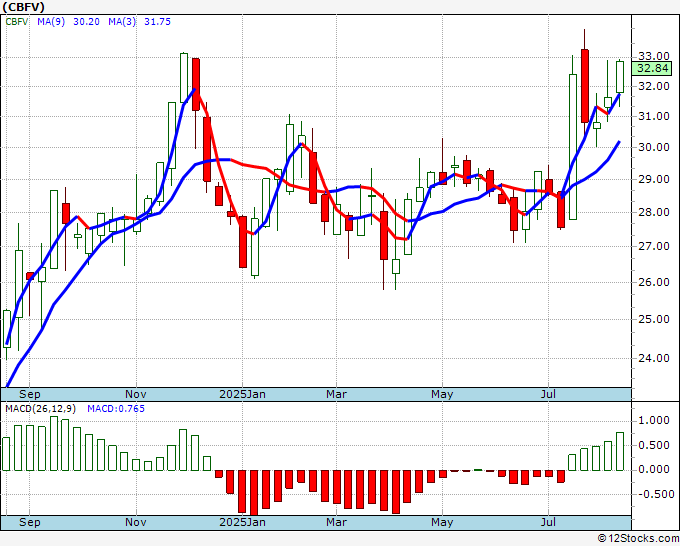This screenshot has width=680, height=546.
Task: Click the MA(3) value 31.75
Action: pyautogui.click(x=157, y=22)
